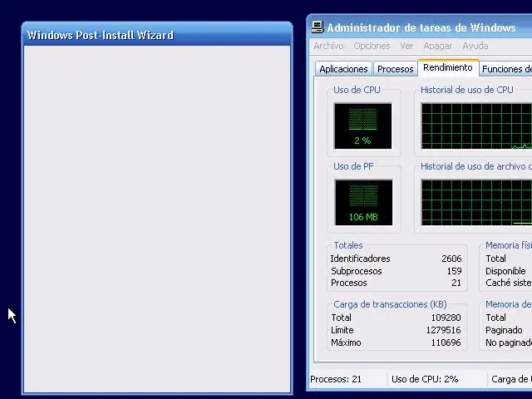Image resolution: width=532 pixels, height=399 pixels.
Task: Click the Task Manager title bar icon
Action: (x=318, y=27)
